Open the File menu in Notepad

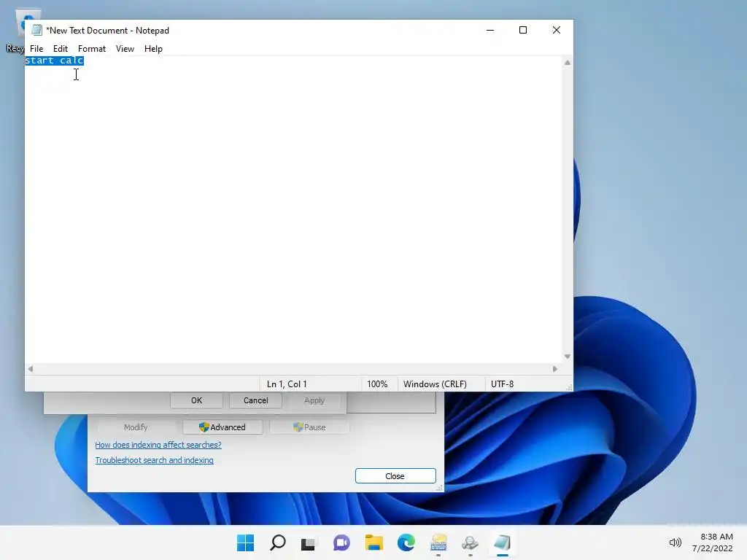[x=36, y=49]
